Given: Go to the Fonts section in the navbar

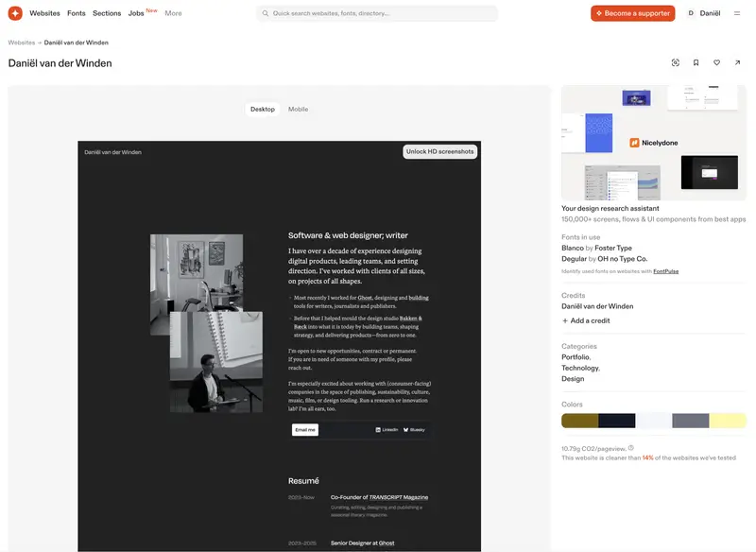Looking at the screenshot, I should 76,12.
